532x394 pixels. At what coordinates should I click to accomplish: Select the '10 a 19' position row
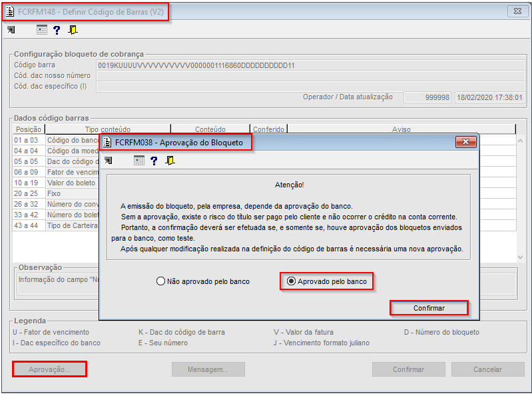(x=29, y=183)
